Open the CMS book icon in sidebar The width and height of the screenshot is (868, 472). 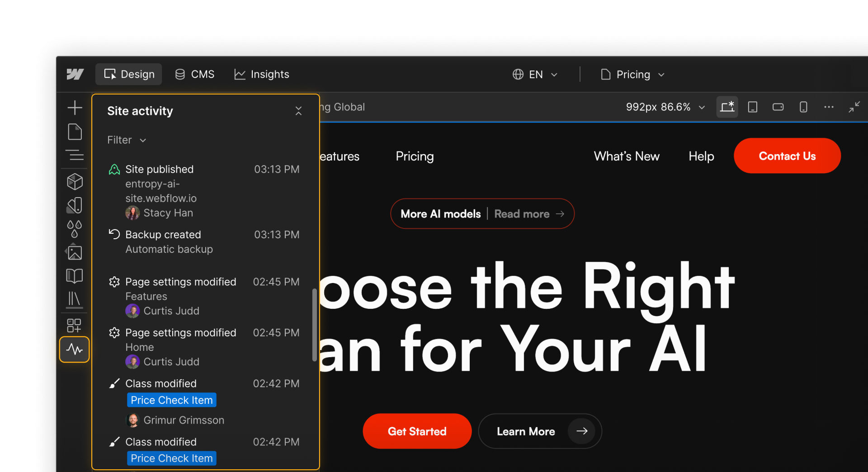tap(75, 276)
